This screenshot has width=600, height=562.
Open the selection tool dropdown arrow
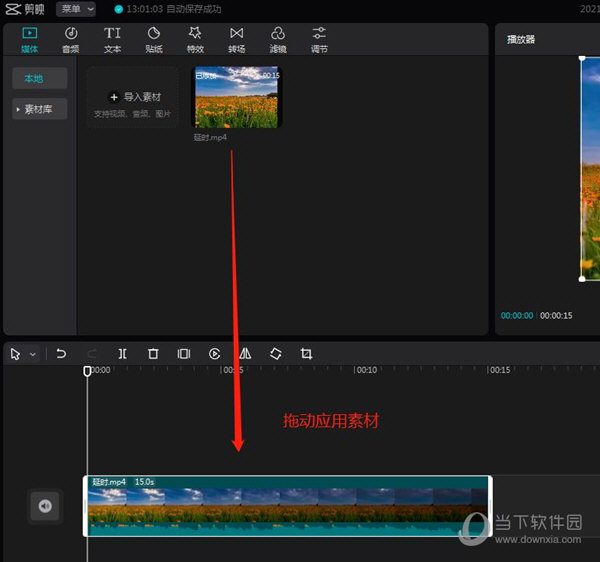(33, 354)
